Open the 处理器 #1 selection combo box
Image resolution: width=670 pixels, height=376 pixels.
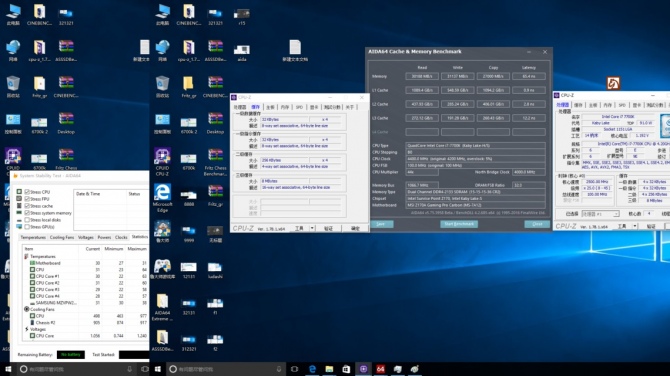(600, 214)
